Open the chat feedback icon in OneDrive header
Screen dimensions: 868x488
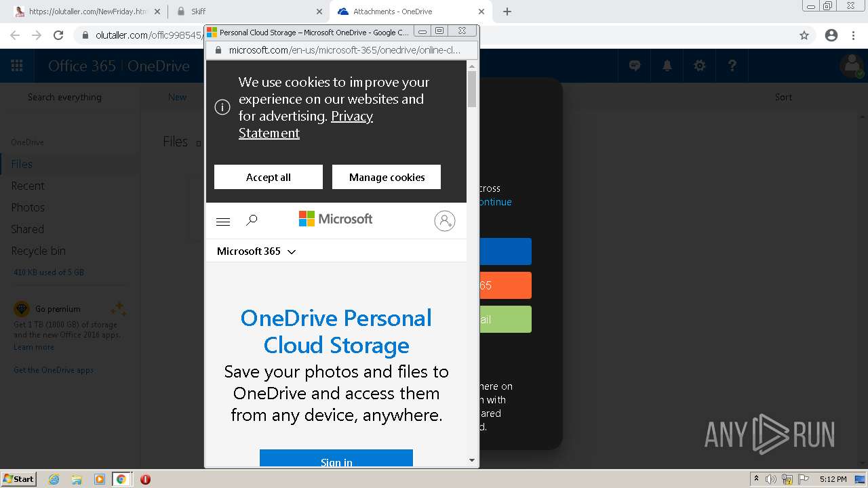pyautogui.click(x=635, y=66)
